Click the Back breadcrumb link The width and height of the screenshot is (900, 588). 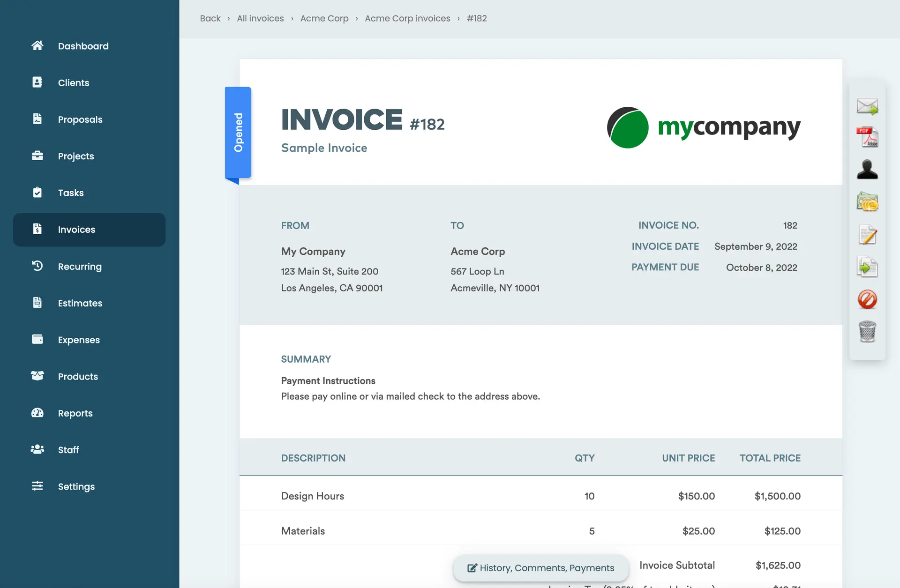tap(210, 18)
